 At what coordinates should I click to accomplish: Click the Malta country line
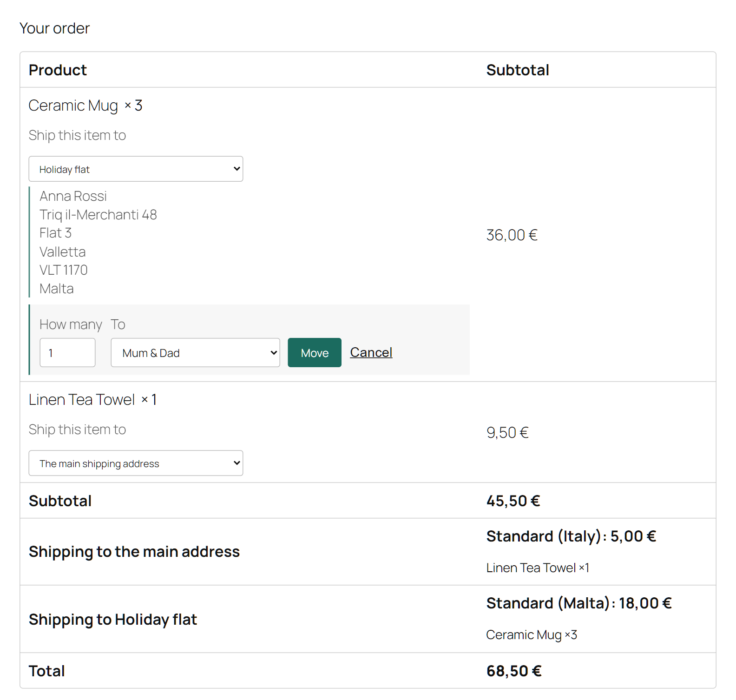click(57, 289)
